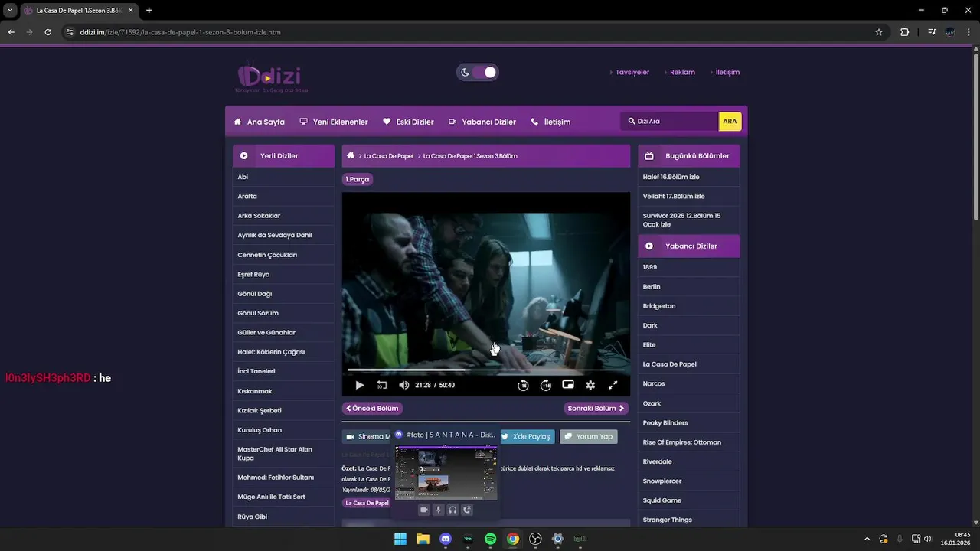Go to Sonraki Bölüm
The height and width of the screenshot is (551, 980).
596,409
